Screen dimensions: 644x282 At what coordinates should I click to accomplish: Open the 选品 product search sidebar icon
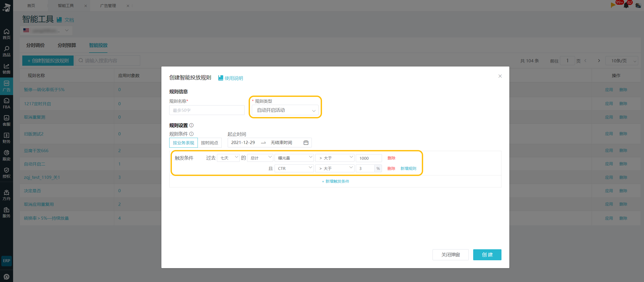pyautogui.click(x=7, y=51)
